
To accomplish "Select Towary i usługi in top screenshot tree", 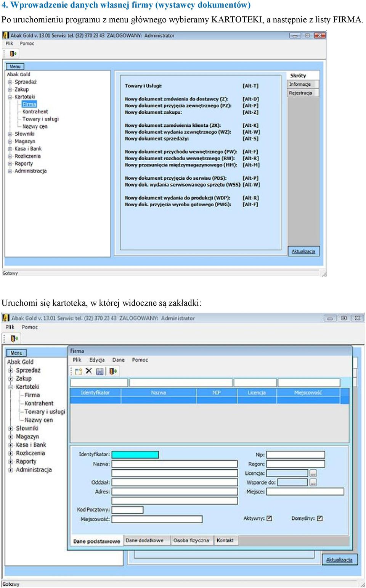I will coord(40,119).
